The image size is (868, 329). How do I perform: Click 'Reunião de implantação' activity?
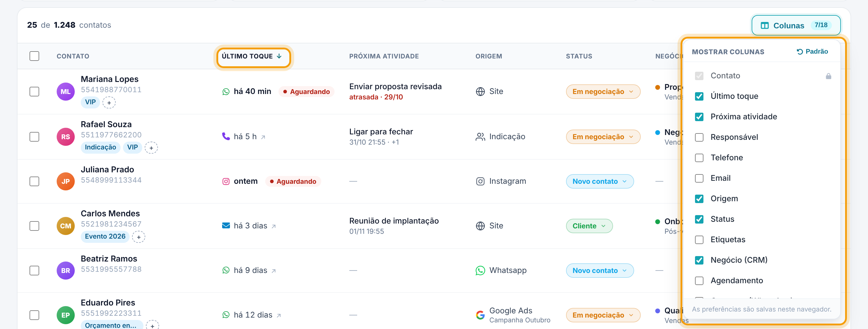394,221
